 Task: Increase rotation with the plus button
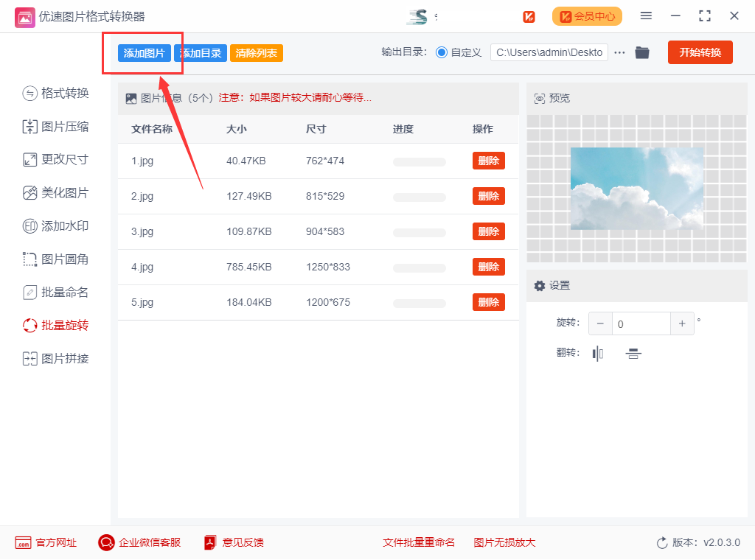pos(682,323)
